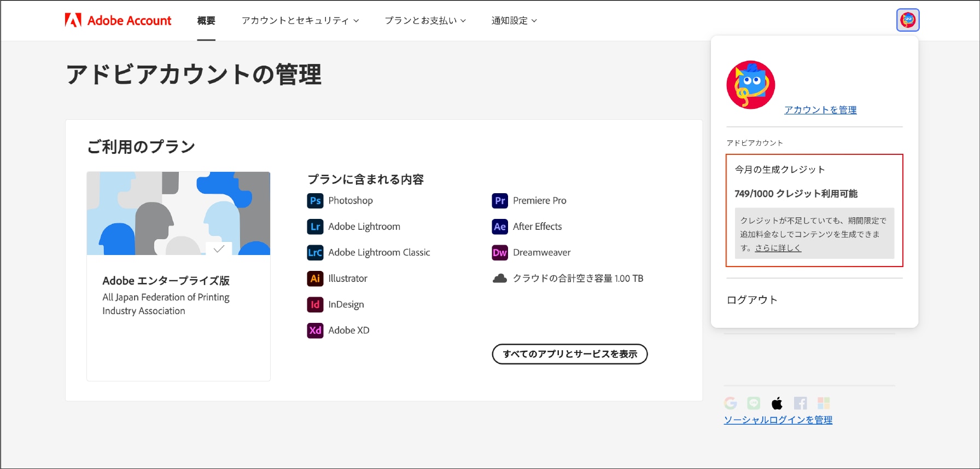Click さらに詳しく link
Image resolution: width=980 pixels, height=469 pixels.
coord(778,248)
